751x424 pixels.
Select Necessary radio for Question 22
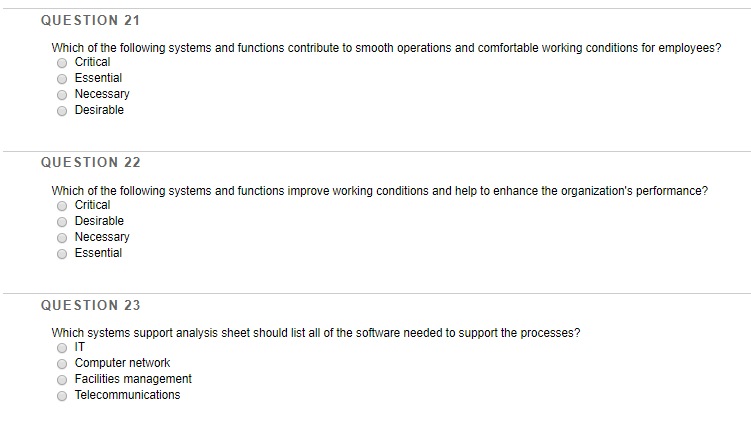(x=62, y=238)
